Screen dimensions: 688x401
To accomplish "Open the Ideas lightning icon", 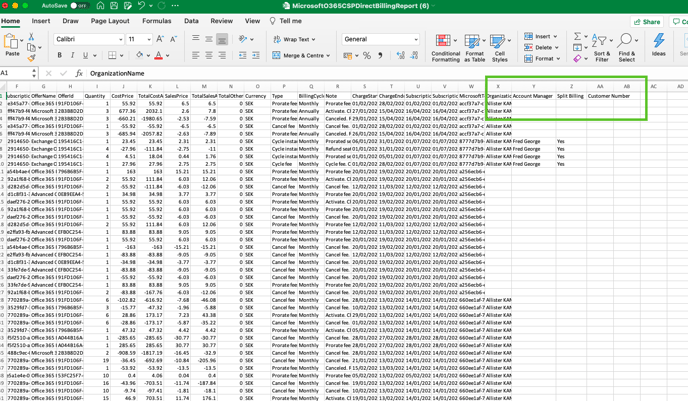I will (x=658, y=45).
